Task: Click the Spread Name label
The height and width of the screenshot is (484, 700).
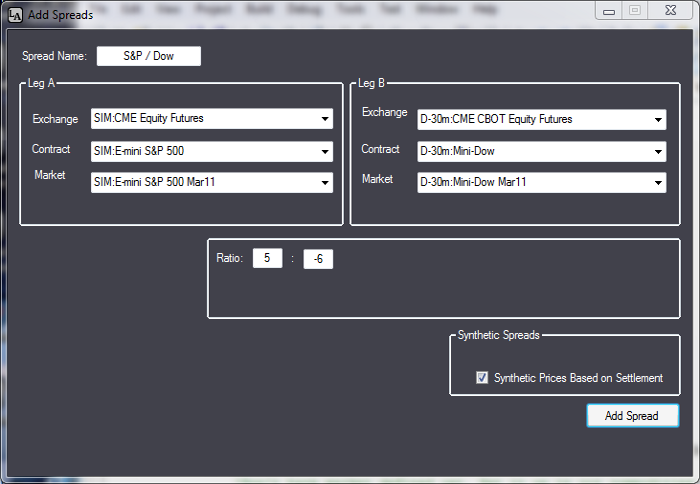Action: point(54,56)
